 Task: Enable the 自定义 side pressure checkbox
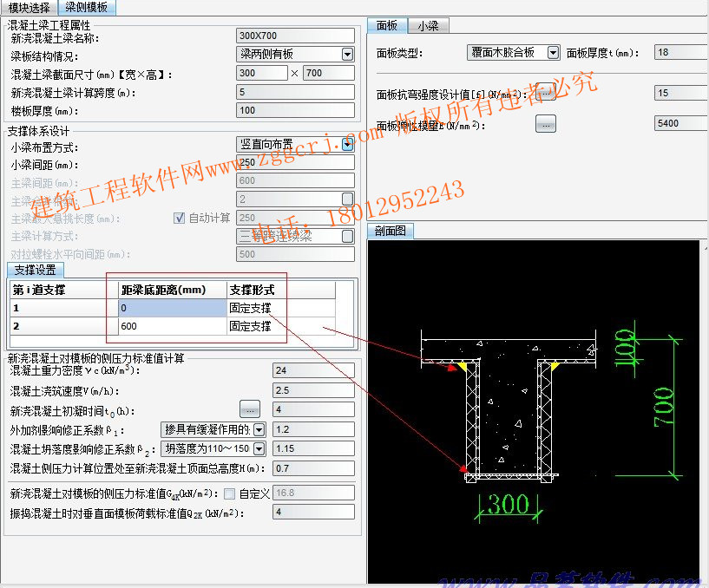coord(230,494)
